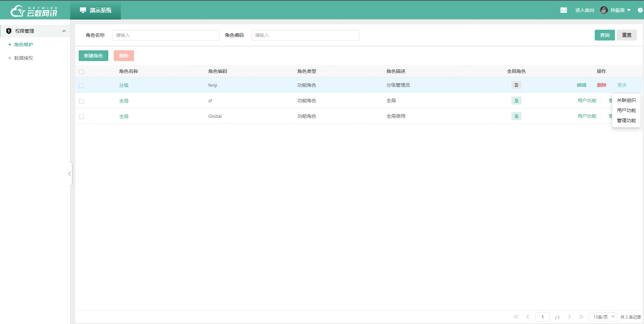Click the user avatar picture

click(603, 10)
